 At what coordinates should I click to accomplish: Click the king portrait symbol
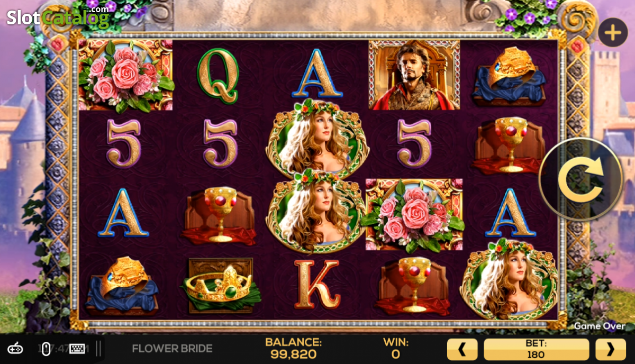414,75
